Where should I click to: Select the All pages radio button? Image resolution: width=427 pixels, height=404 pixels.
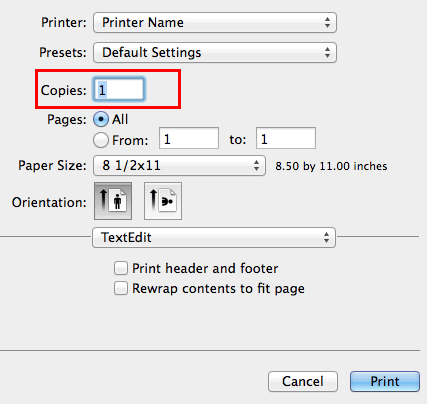pyautogui.click(x=101, y=119)
